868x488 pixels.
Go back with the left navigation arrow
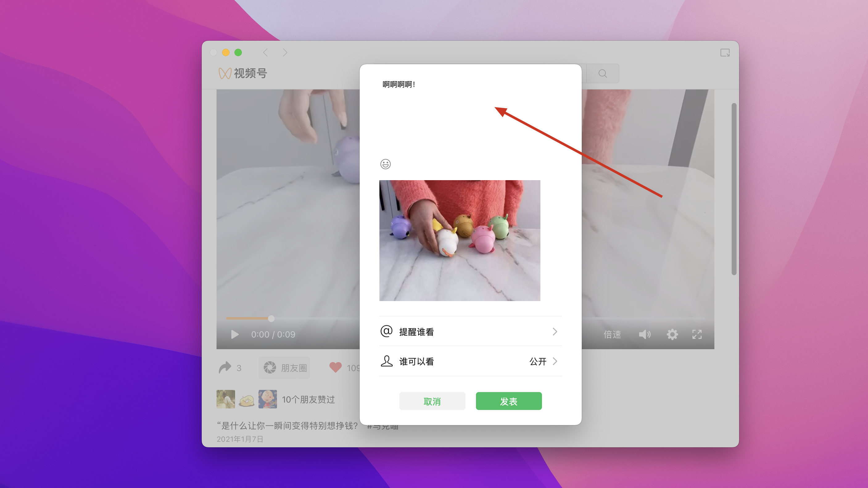tap(266, 52)
